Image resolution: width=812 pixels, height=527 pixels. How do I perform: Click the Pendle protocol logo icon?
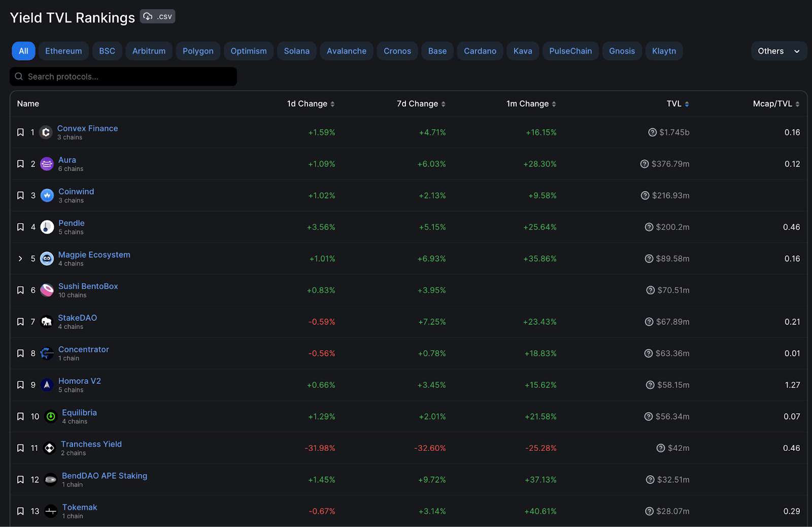pyautogui.click(x=47, y=227)
